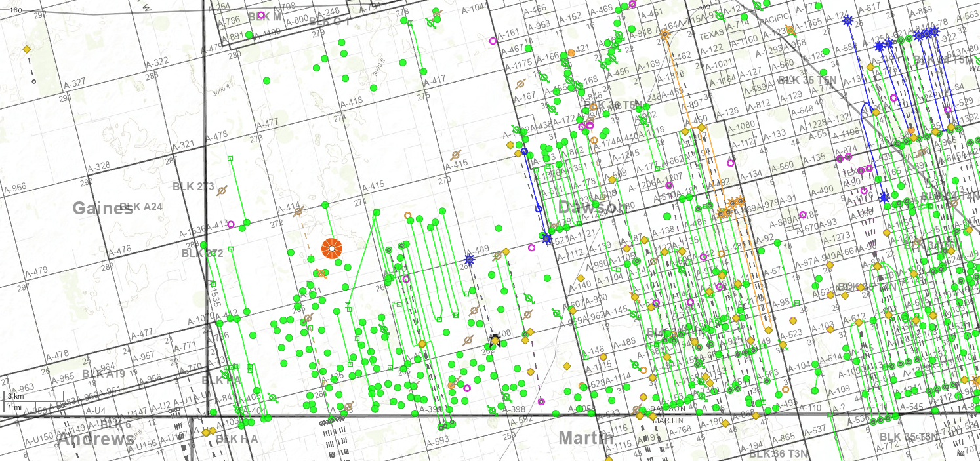980x461 pixels.
Task: Select the yellow diamond right of A-409
Action: point(506,252)
